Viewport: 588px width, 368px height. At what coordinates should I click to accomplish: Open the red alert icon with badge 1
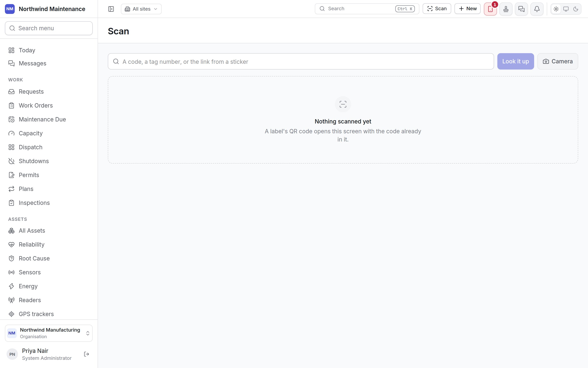[490, 9]
